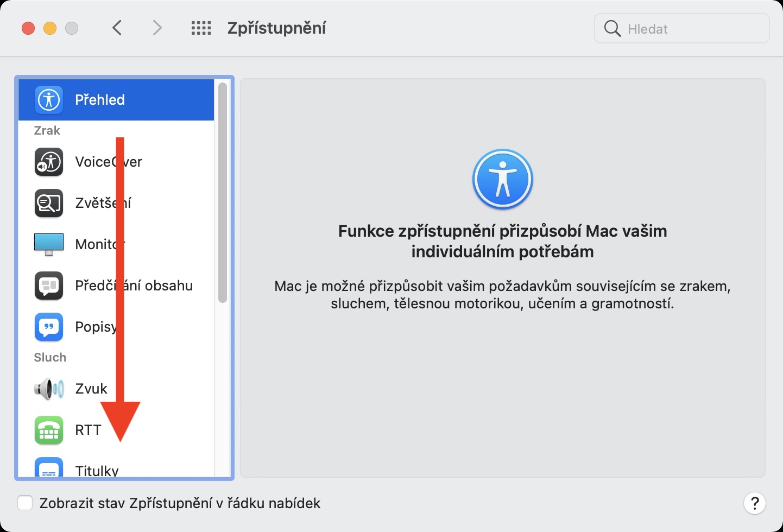Select the Monitor display icon
The height and width of the screenshot is (532, 783).
49,244
